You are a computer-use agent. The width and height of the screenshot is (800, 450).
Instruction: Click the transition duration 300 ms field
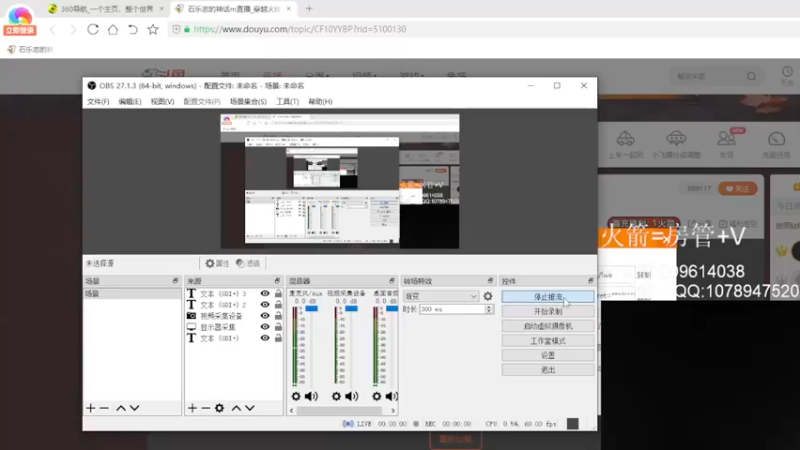pyautogui.click(x=452, y=309)
